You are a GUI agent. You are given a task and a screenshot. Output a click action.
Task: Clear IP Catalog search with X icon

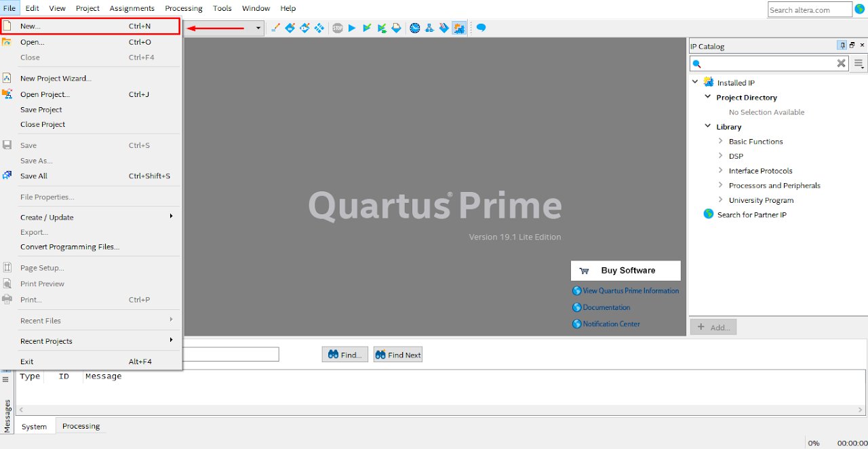click(x=841, y=63)
